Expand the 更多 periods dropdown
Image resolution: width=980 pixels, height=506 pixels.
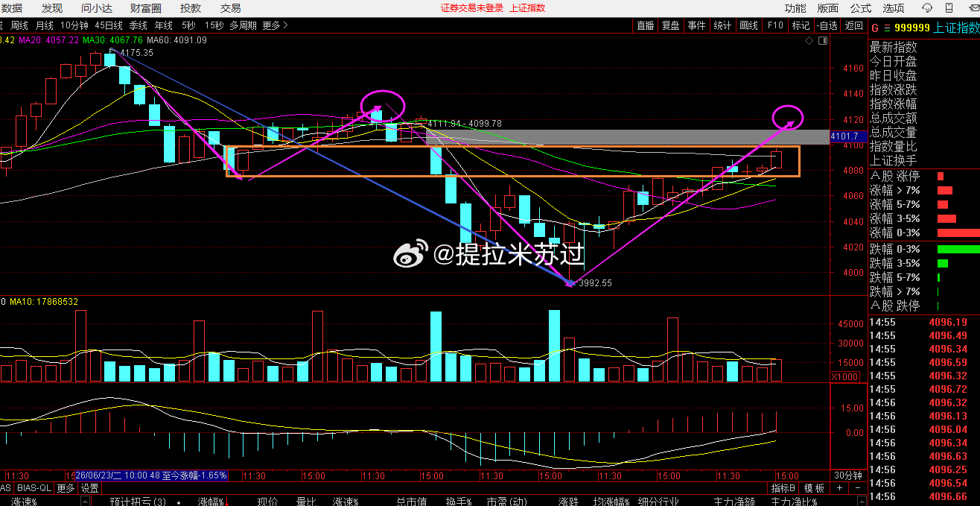275,25
